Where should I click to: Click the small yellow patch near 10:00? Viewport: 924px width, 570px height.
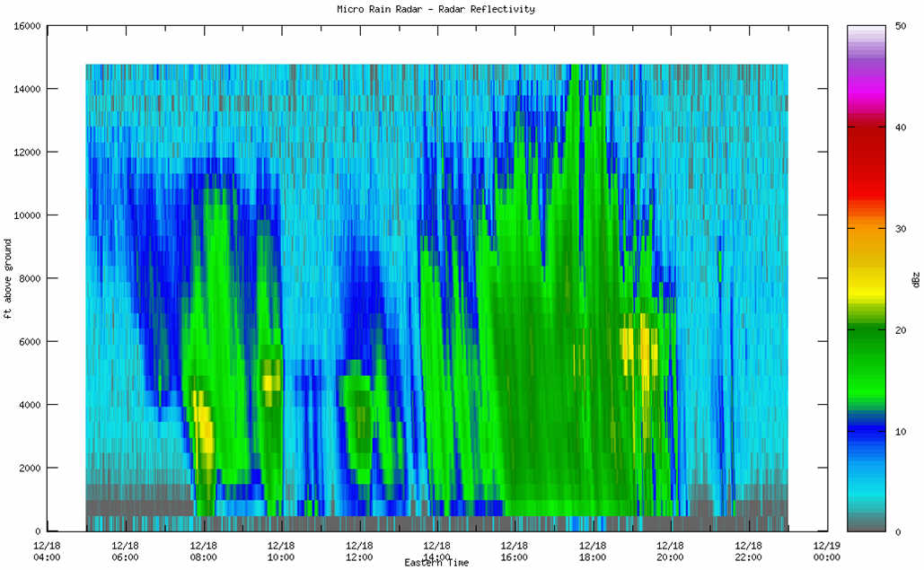coord(270,381)
